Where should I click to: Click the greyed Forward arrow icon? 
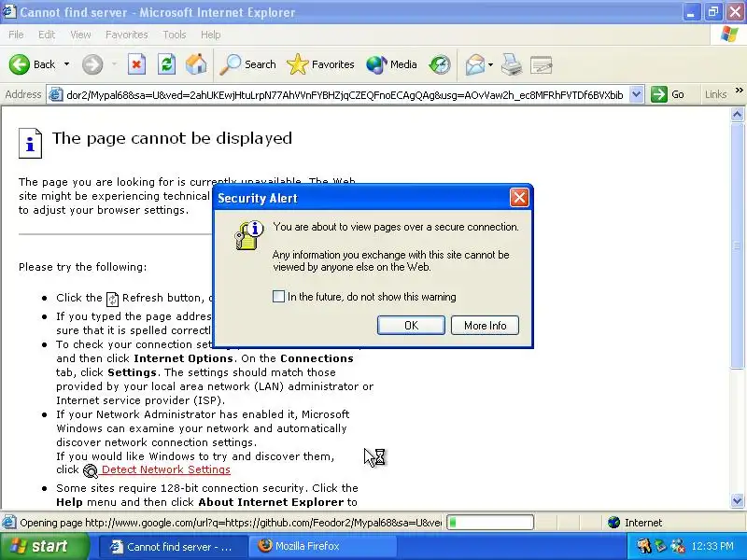click(x=92, y=64)
